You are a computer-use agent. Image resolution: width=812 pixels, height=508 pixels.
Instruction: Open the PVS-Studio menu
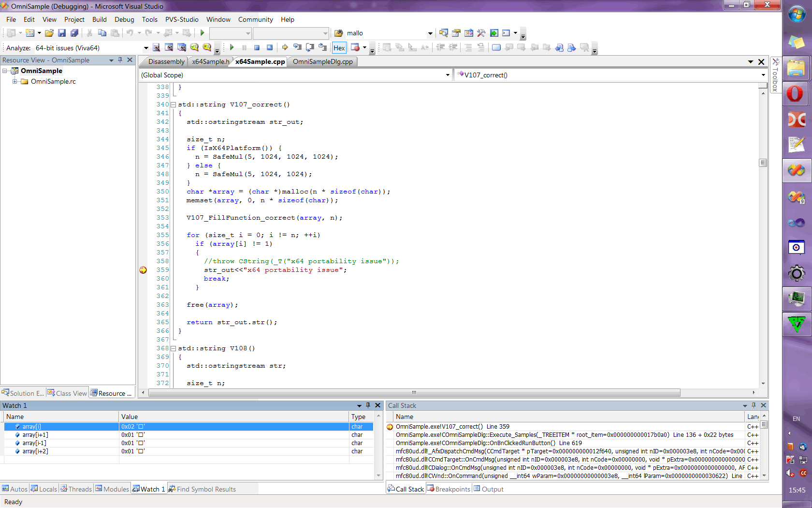(x=182, y=19)
